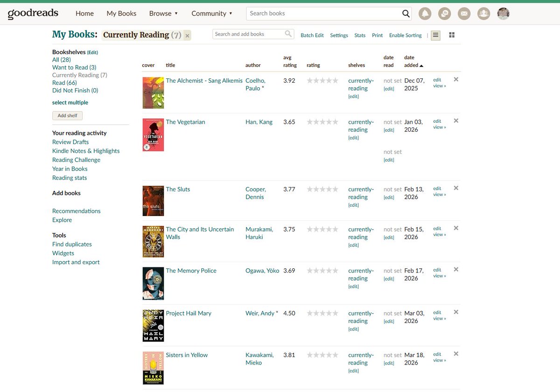Screen dimensions: 560x392
Task: Open the Reading Challenge link
Action: tap(76, 160)
